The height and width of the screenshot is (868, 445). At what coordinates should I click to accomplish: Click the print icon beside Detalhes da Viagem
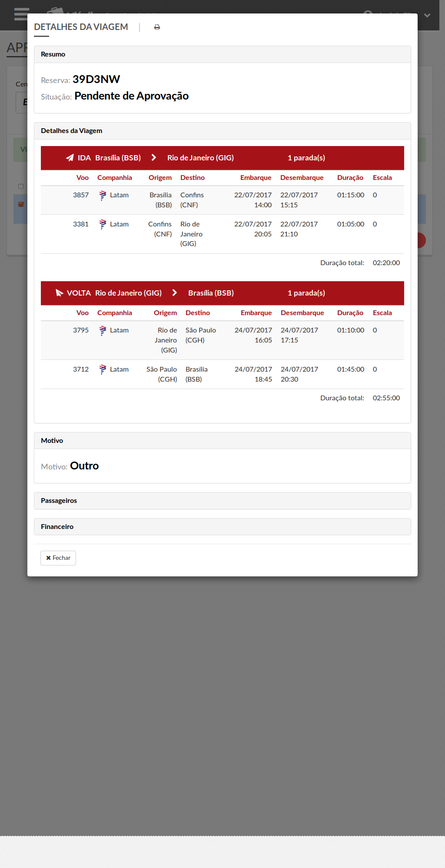(157, 27)
